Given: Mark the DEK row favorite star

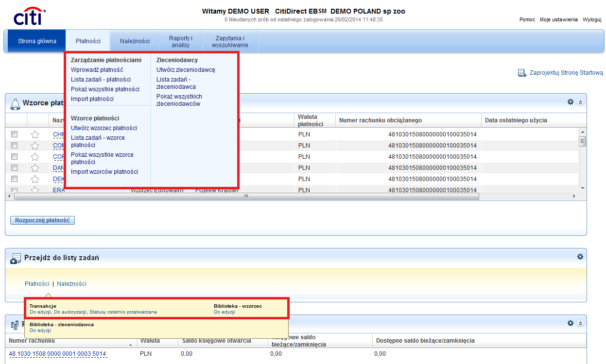Looking at the screenshot, I should click(35, 179).
